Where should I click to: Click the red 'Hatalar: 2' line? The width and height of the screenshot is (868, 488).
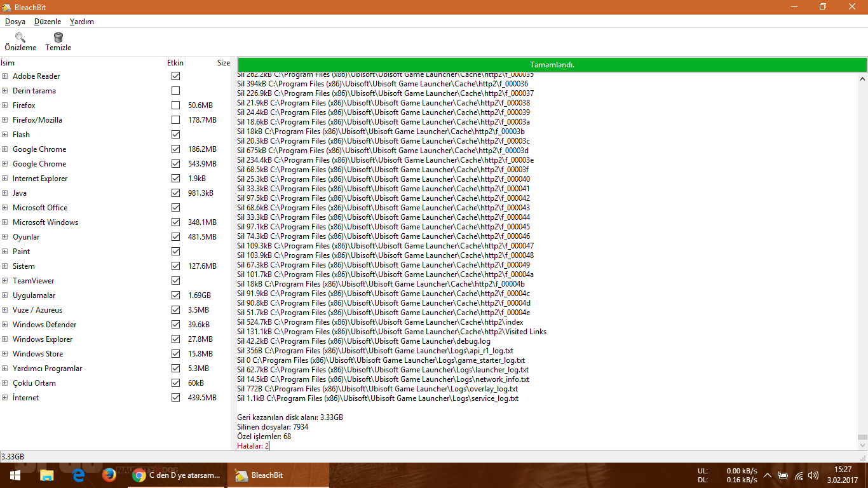253,446
